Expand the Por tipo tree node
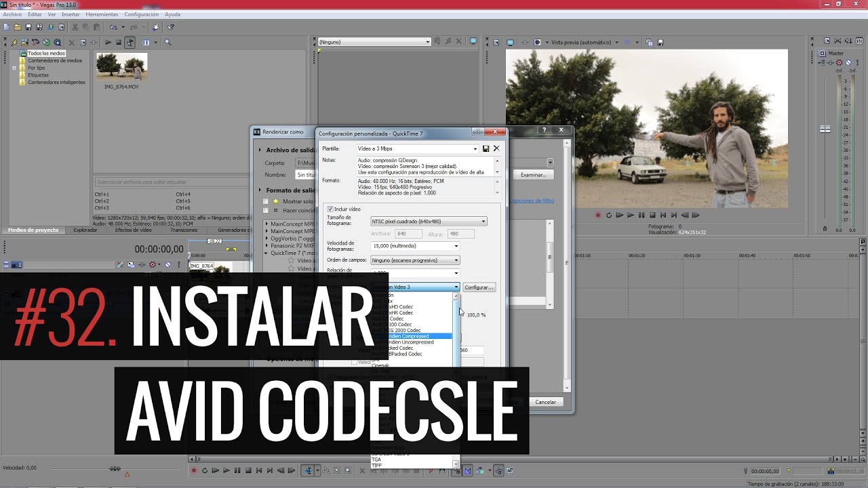Screen dimensions: 868x488 pyautogui.click(x=14, y=68)
